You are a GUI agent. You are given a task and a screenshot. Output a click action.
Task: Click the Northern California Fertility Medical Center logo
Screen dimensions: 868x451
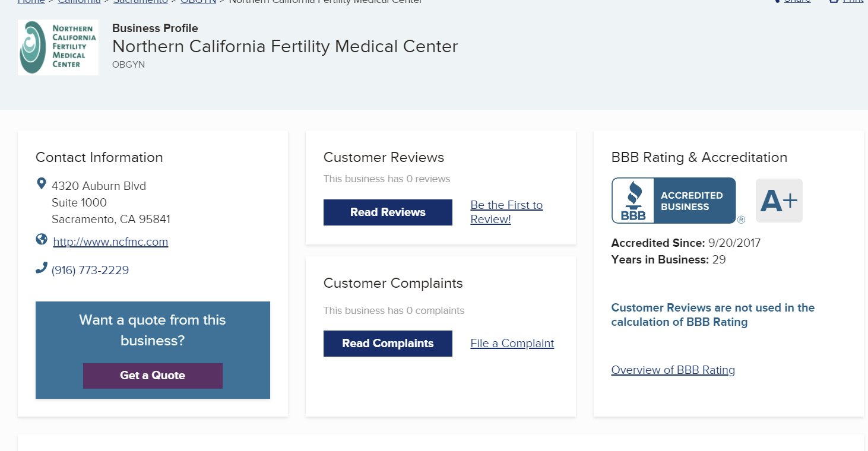click(x=58, y=47)
